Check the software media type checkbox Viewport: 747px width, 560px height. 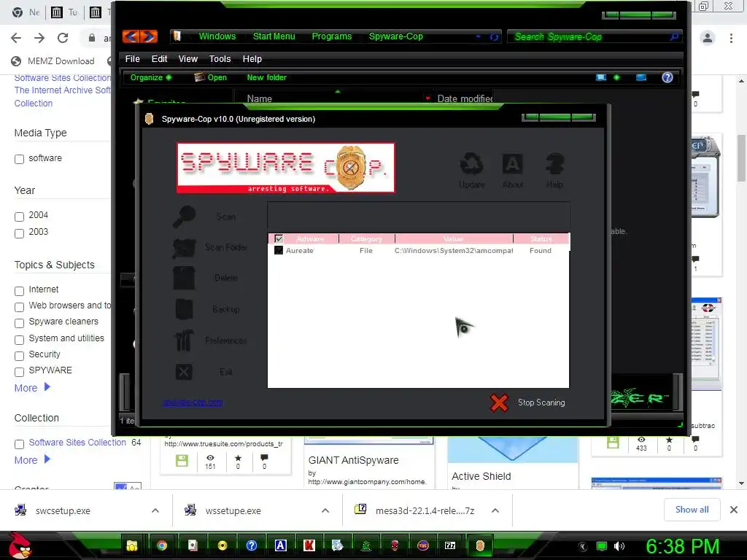click(x=19, y=160)
